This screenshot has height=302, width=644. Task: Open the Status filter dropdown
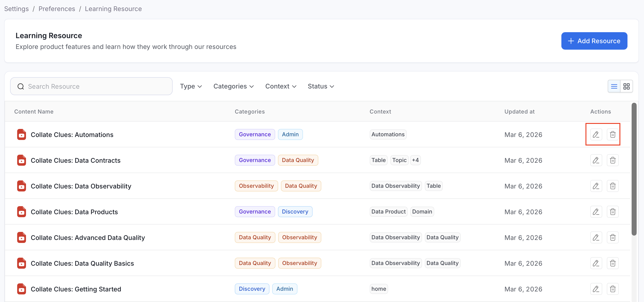321,86
